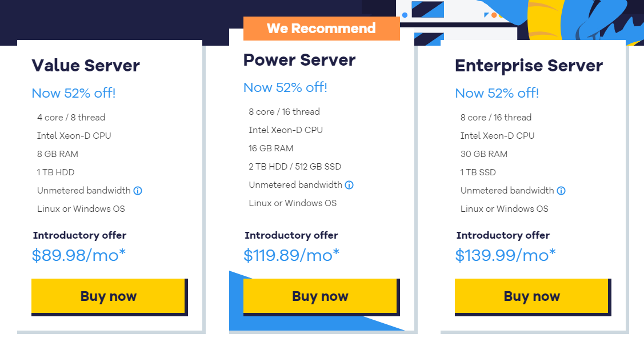The image size is (644, 346).
Task: Open the Power Server unmetered bandwidth tooltip
Action: point(350,185)
